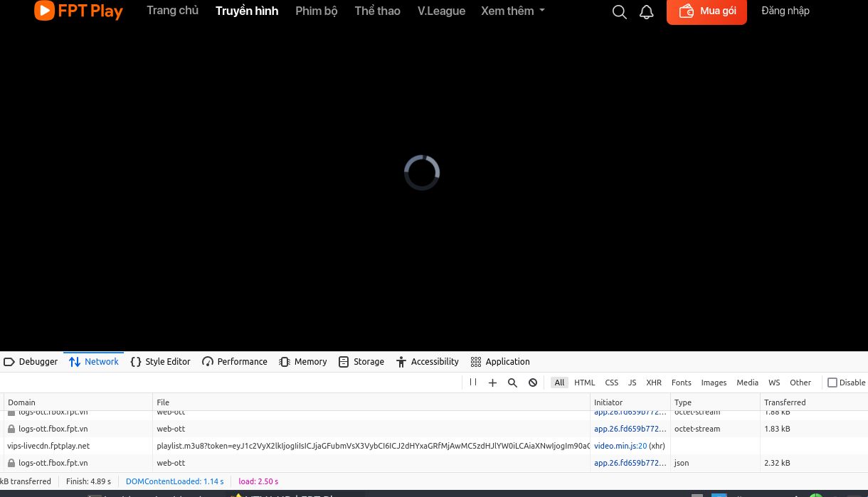Open notifications bell icon
The height and width of the screenshot is (497, 868).
click(646, 12)
